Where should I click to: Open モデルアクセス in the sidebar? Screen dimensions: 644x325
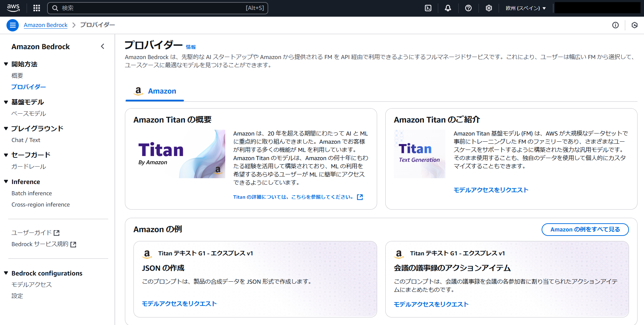click(x=32, y=284)
